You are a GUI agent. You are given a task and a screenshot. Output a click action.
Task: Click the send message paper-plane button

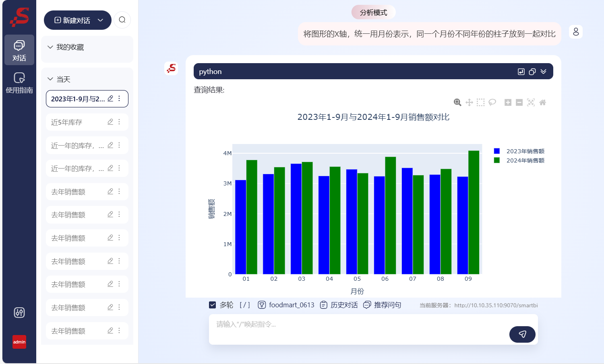click(522, 334)
